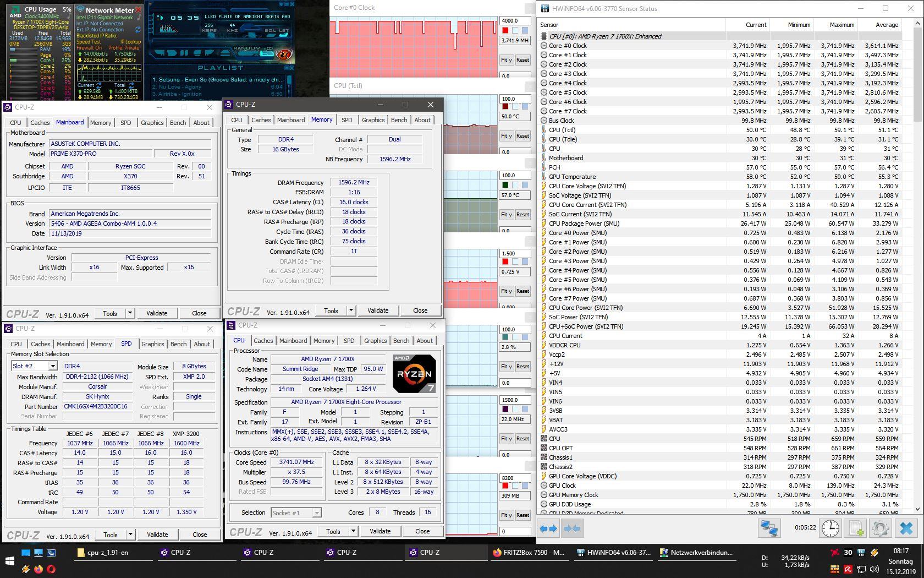924x578 pixels.
Task: Open cpu-z_1.91-en folder taskbar item
Action: (113, 553)
